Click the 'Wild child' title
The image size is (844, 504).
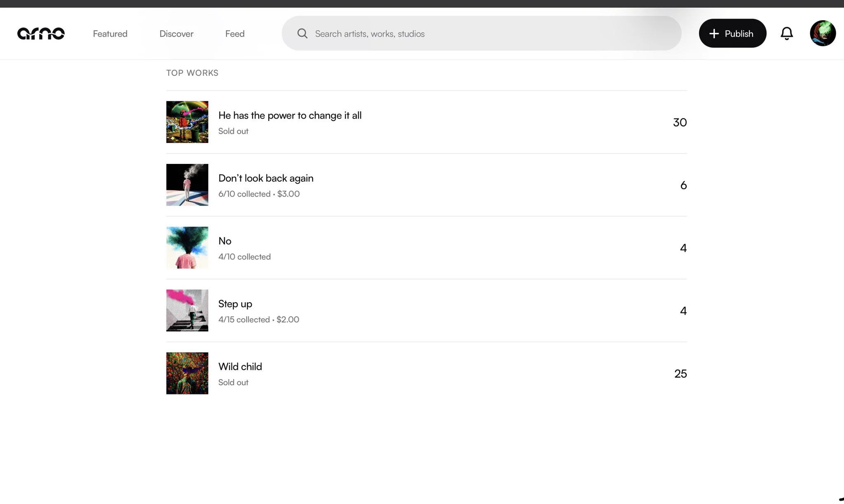coord(240,366)
